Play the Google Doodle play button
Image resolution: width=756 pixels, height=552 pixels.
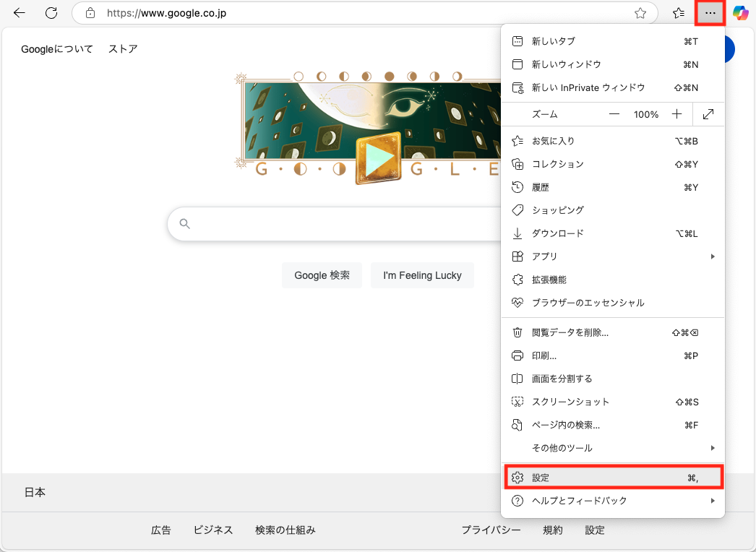[379, 158]
